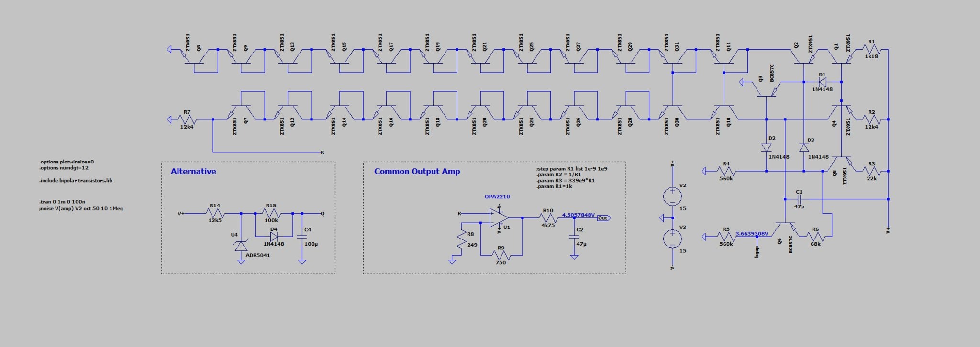Click ';step param R1 list 1e-9 1e9' text
This screenshot has height=347, width=980.
coord(572,169)
